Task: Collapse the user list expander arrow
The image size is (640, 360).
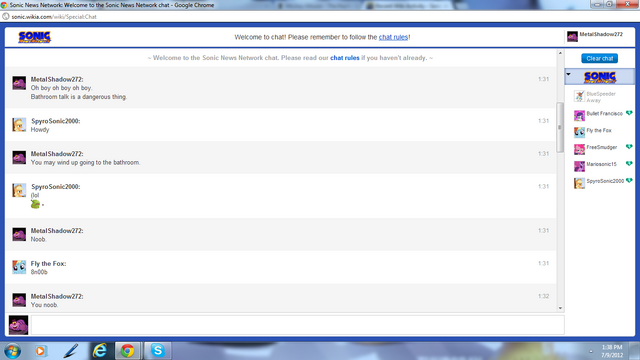Action: (x=569, y=74)
